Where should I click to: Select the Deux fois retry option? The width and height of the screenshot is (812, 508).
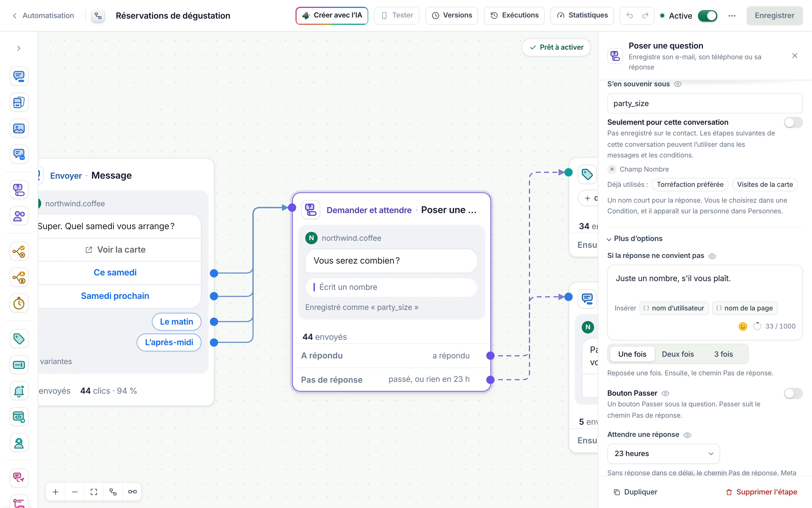click(x=678, y=354)
